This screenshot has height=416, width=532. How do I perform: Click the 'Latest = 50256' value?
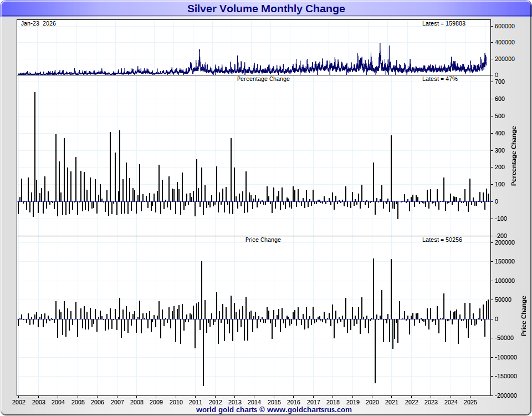pos(442,240)
